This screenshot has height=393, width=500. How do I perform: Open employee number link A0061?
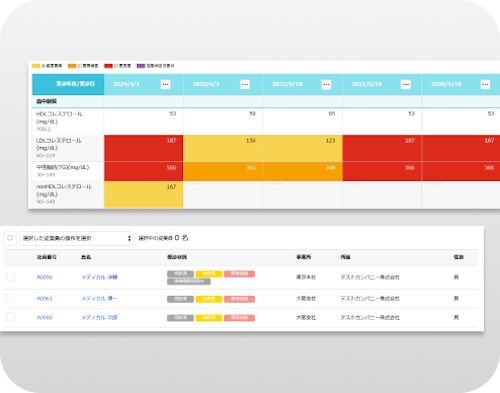point(45,299)
